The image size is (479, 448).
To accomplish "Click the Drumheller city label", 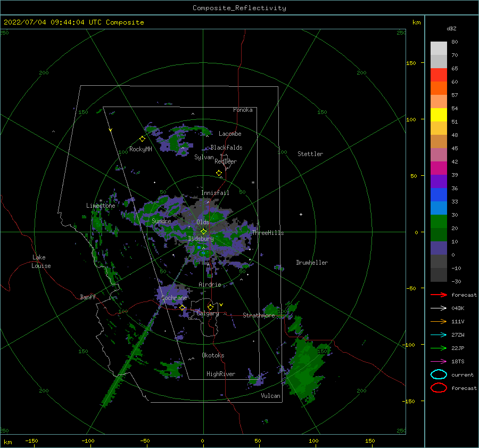I will (x=312, y=263).
